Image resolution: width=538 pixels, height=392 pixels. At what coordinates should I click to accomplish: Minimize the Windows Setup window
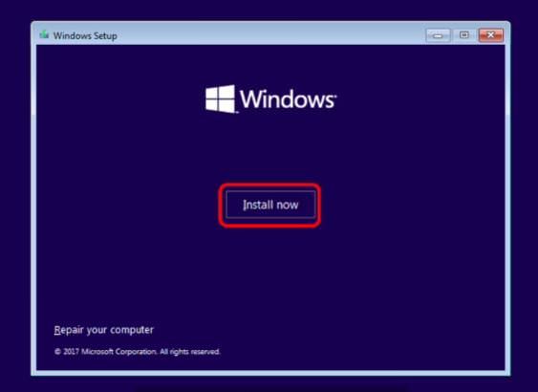[x=438, y=35]
